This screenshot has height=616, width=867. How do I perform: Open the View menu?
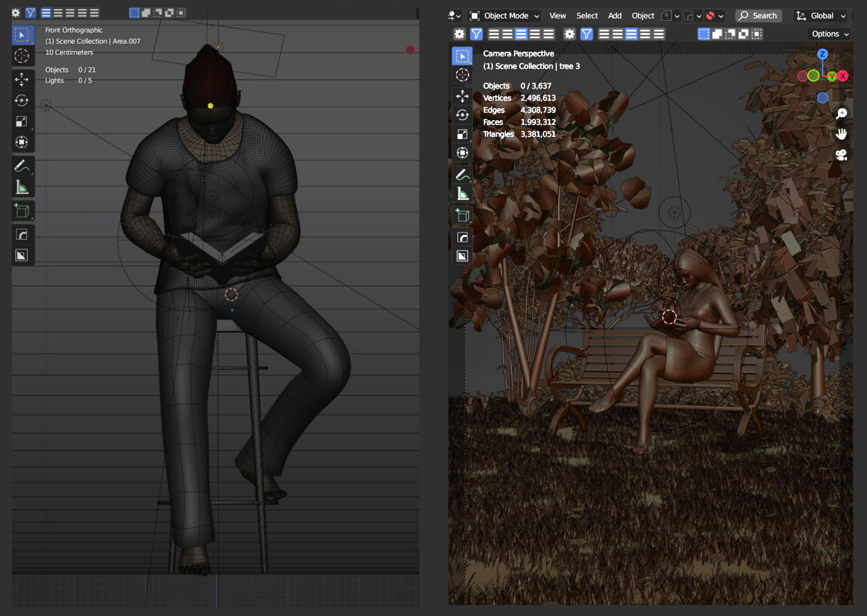557,16
